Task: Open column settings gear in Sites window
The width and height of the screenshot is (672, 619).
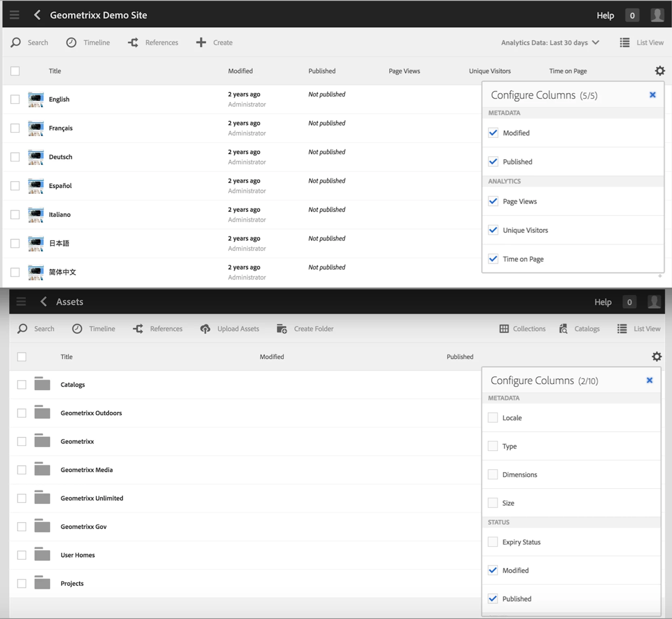Action: (x=660, y=71)
